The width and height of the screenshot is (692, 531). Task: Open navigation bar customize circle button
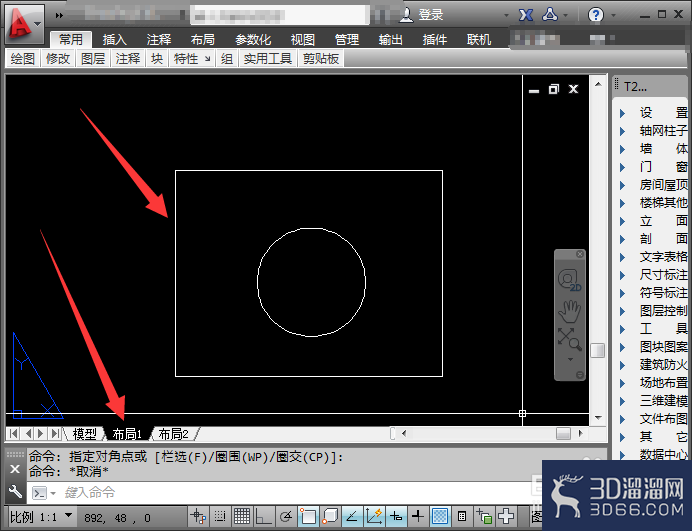click(580, 375)
